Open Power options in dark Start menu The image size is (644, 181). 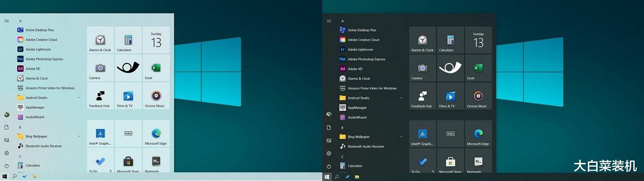[329, 166]
